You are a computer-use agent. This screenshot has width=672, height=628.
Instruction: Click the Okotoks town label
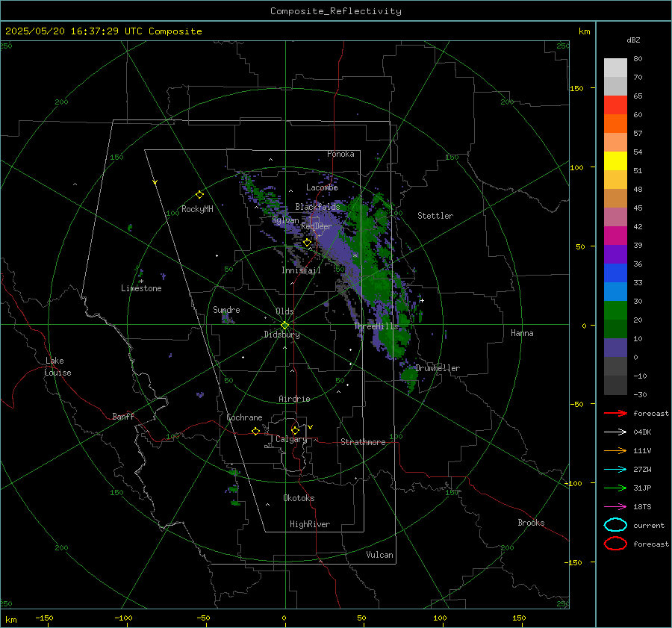(x=299, y=498)
